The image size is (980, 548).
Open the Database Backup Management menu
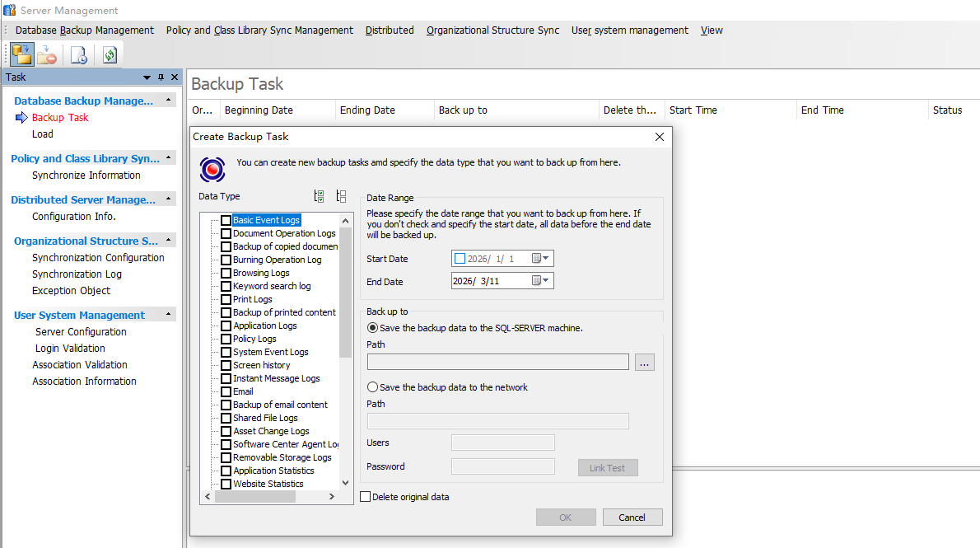click(x=84, y=30)
